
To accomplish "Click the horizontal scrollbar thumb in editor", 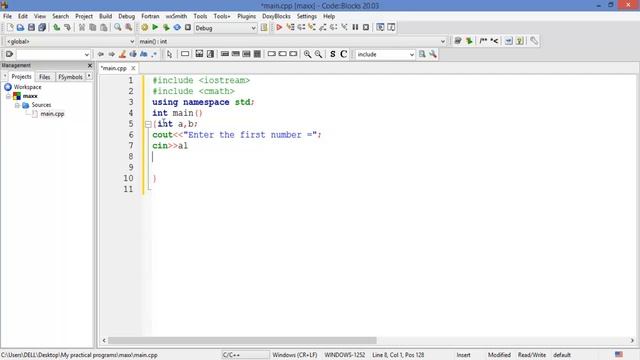I will (x=242, y=340).
